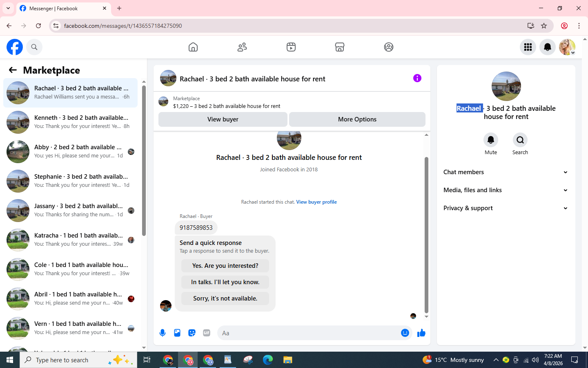This screenshot has height=368, width=588.
Task: Reload the page in the browser
Action: pos(38,26)
